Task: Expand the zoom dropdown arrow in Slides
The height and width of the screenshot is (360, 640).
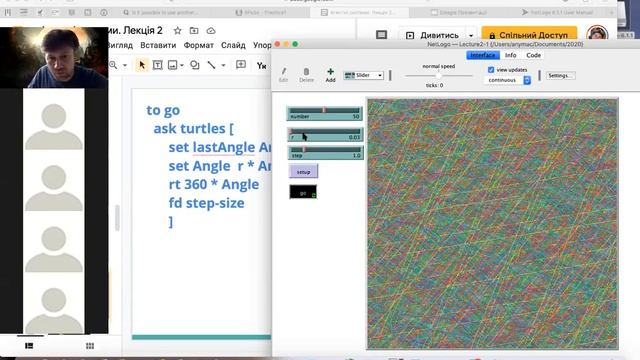Action: [125, 65]
